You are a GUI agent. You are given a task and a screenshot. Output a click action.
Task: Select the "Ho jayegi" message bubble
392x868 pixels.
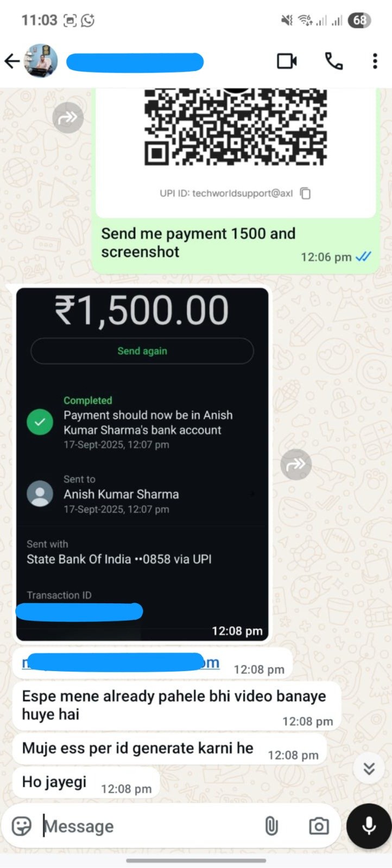point(86,783)
